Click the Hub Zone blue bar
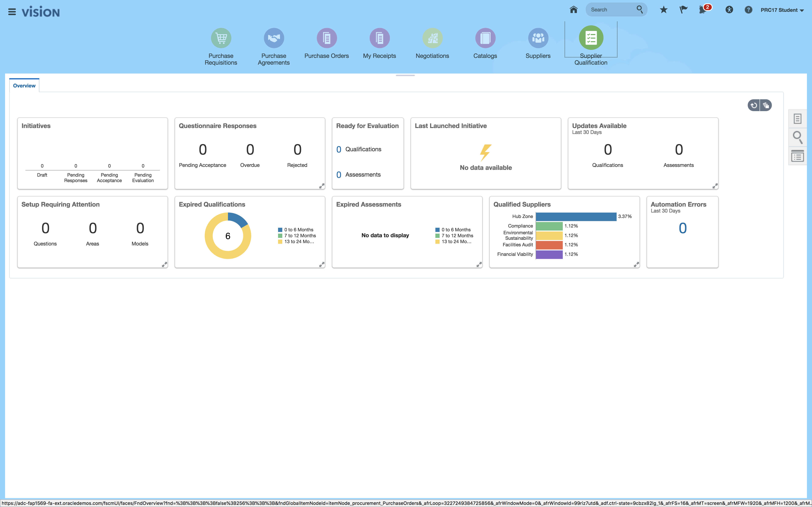 click(x=576, y=217)
